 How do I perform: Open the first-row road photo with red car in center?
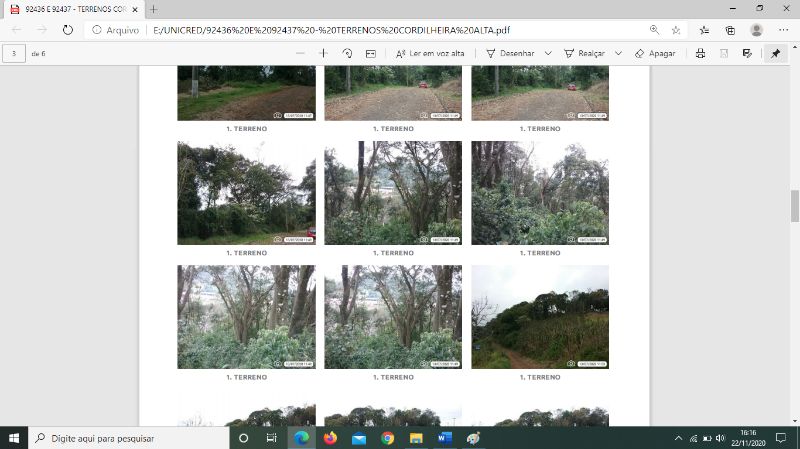click(x=393, y=93)
